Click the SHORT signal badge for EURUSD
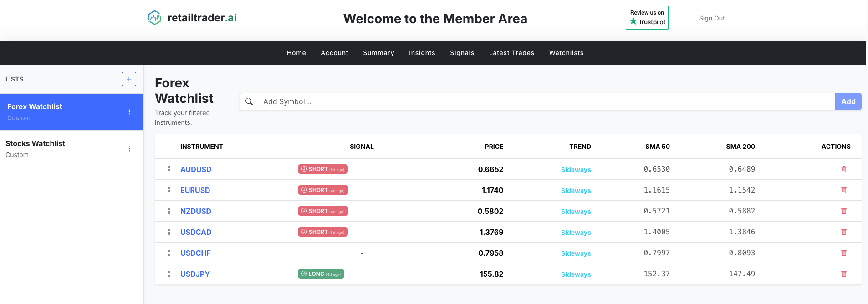Screen dimensions: 868x304 323,190
